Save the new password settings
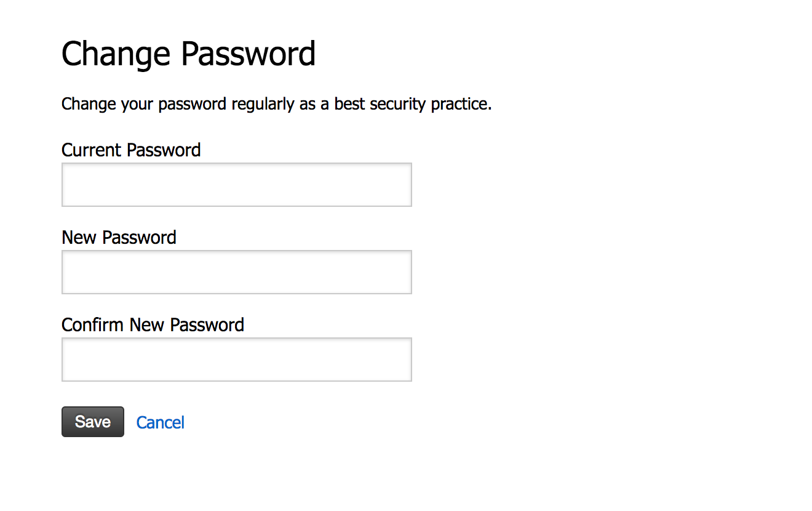812x511 pixels. click(93, 422)
